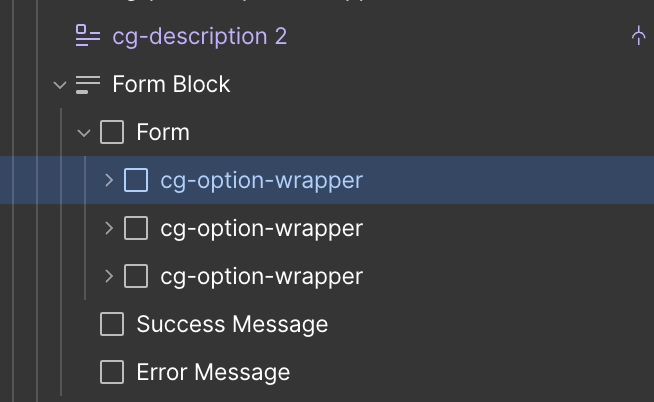This screenshot has height=402, width=654.
Task: Click the Form Block lines icon
Action: coord(88,85)
